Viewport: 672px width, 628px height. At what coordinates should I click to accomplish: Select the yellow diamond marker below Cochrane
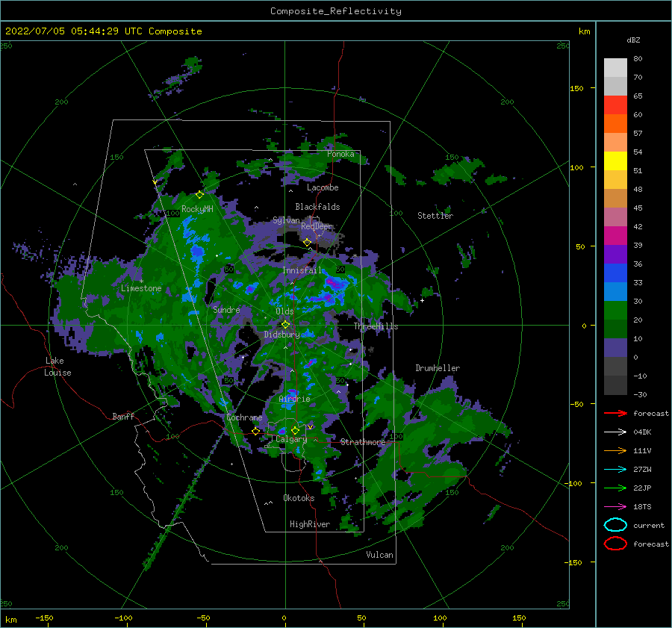(256, 432)
